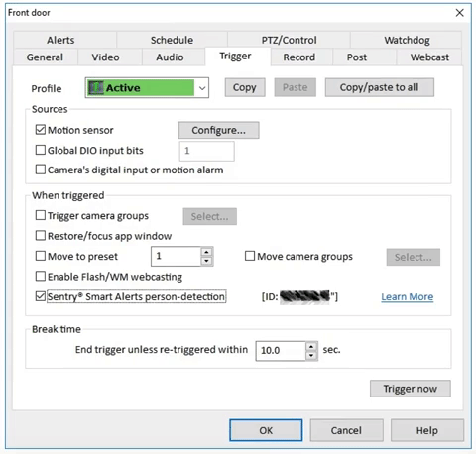The height and width of the screenshot is (454, 476).
Task: Open the Alerts tab
Action: pos(60,40)
